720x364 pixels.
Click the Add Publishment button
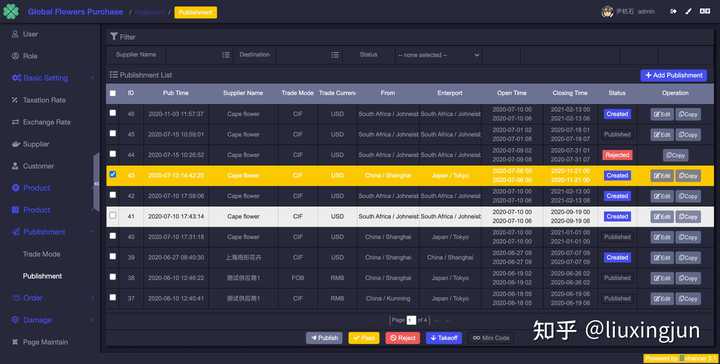tap(674, 75)
